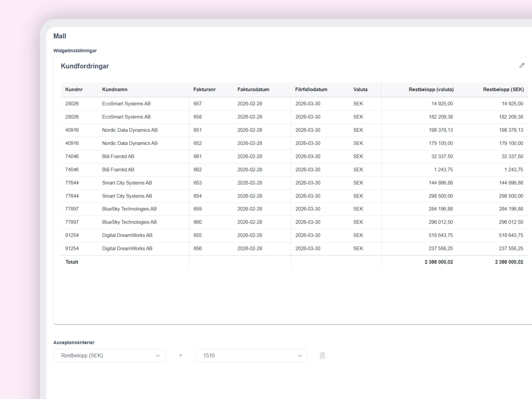Viewport: 532px width, 399px height.
Task: Click SEK currency on invoice 657 row
Action: (x=358, y=103)
